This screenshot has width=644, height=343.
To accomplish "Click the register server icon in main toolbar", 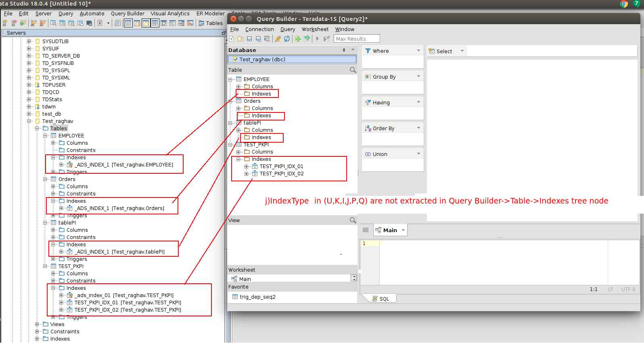I will (x=5, y=23).
